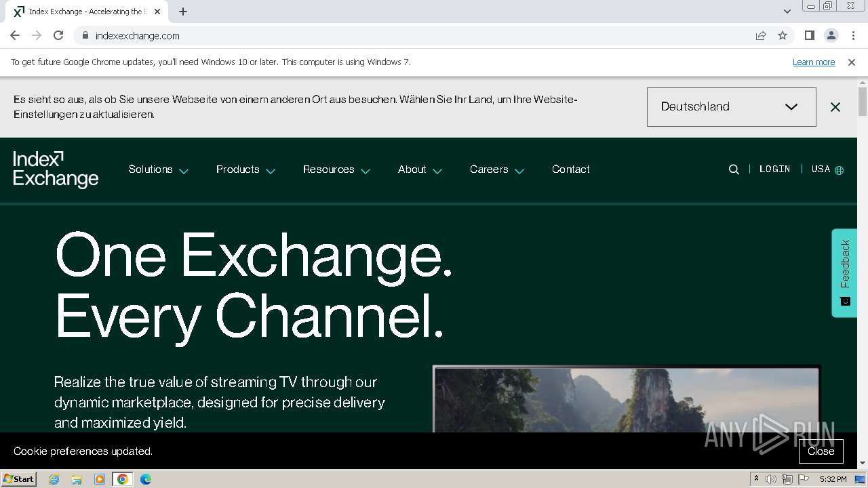Open Windows Media Player from taskbar

click(x=100, y=479)
